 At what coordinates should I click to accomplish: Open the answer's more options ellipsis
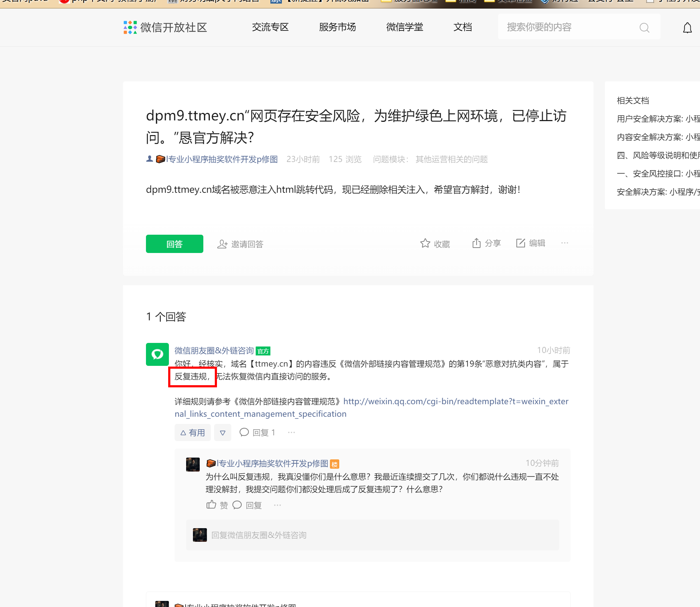(291, 432)
